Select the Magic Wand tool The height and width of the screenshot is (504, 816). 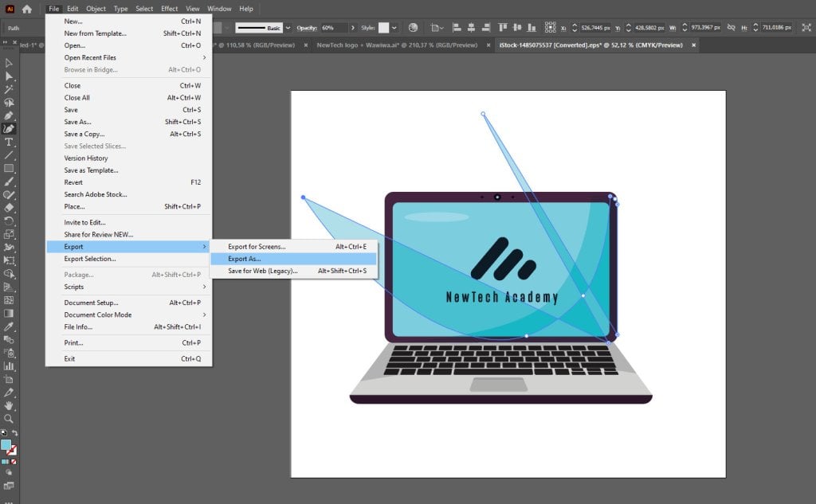click(x=9, y=89)
